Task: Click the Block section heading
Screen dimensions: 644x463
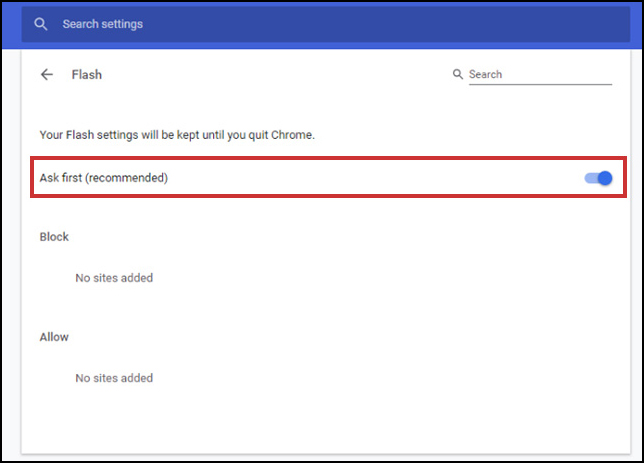Action: [x=54, y=237]
